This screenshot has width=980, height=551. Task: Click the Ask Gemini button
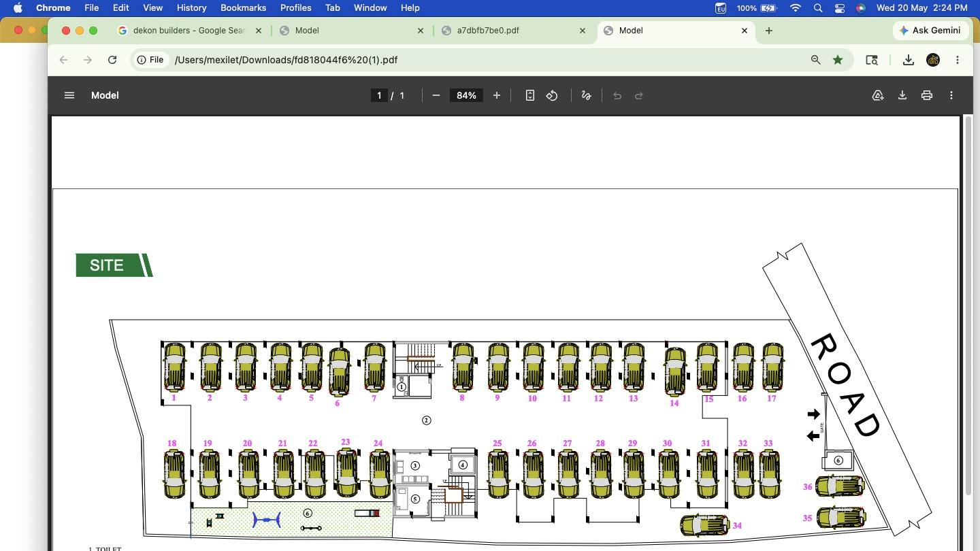[x=930, y=31]
